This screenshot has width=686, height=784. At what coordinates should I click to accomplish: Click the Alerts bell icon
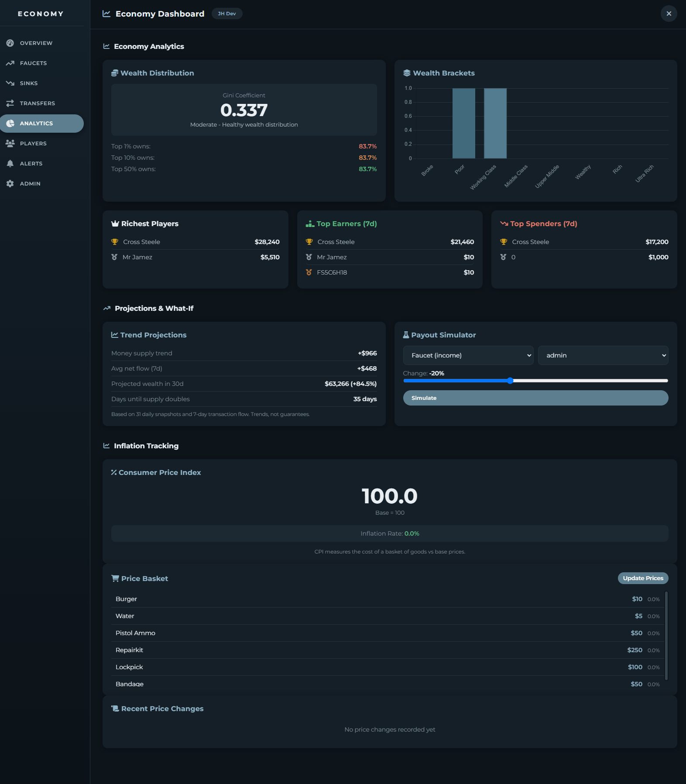[x=10, y=163]
